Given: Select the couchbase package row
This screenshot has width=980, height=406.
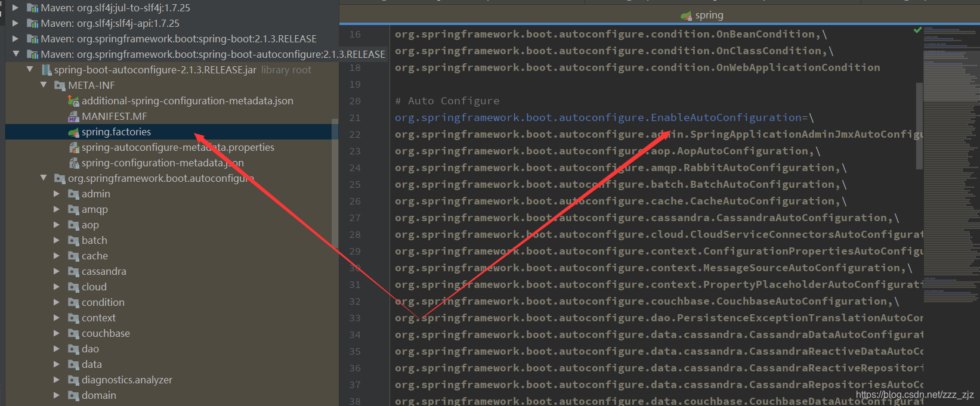Looking at the screenshot, I should click(x=172, y=333).
